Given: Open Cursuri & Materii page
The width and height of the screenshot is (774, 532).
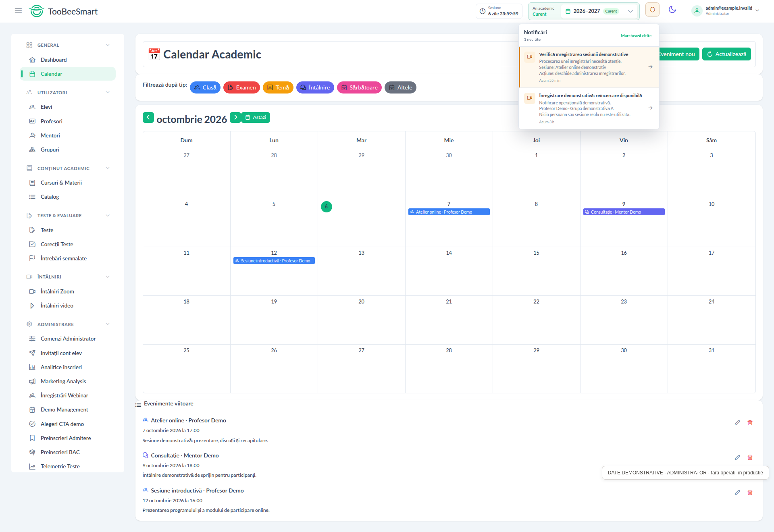Looking at the screenshot, I should [x=68, y=183].
